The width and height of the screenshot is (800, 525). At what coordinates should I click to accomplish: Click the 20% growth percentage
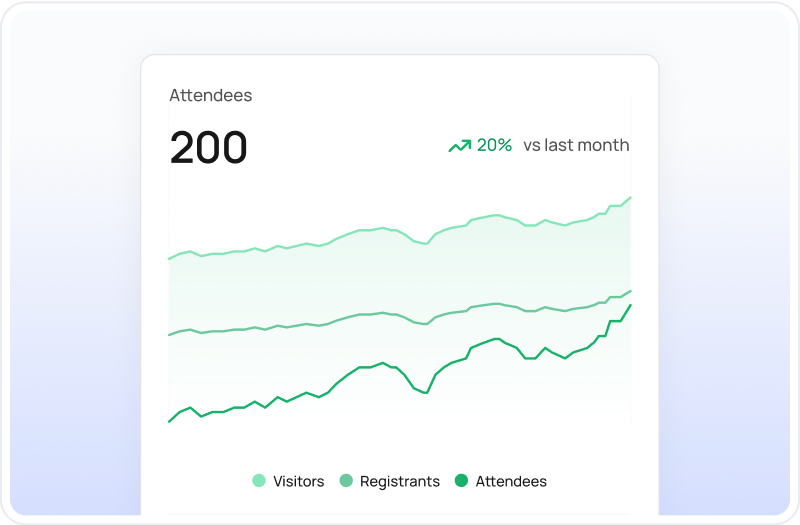click(x=494, y=145)
